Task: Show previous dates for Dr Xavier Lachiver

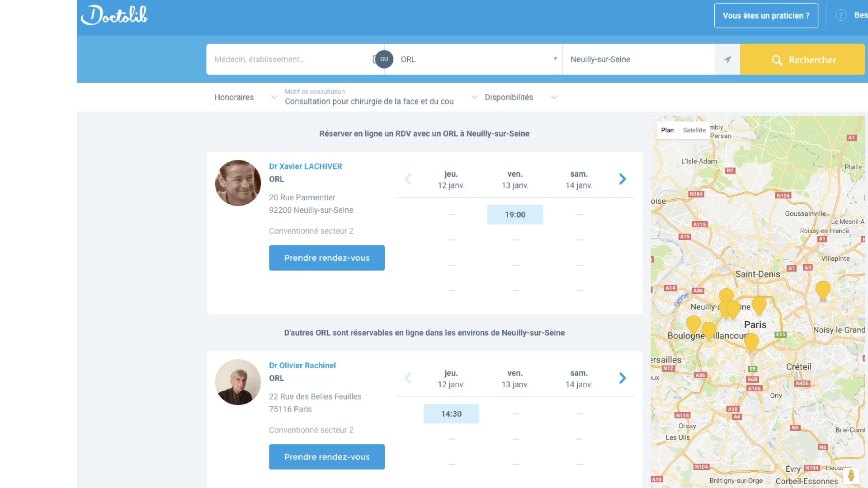Action: 408,179
